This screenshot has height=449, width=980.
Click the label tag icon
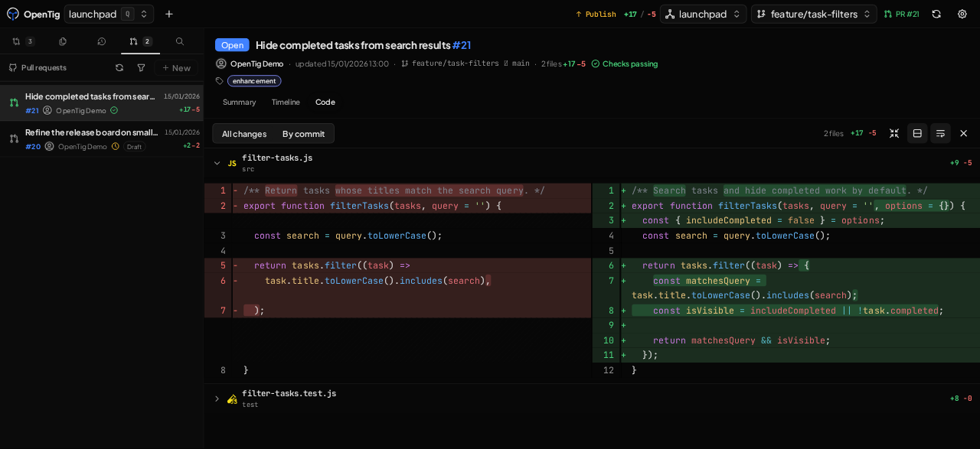pos(220,81)
